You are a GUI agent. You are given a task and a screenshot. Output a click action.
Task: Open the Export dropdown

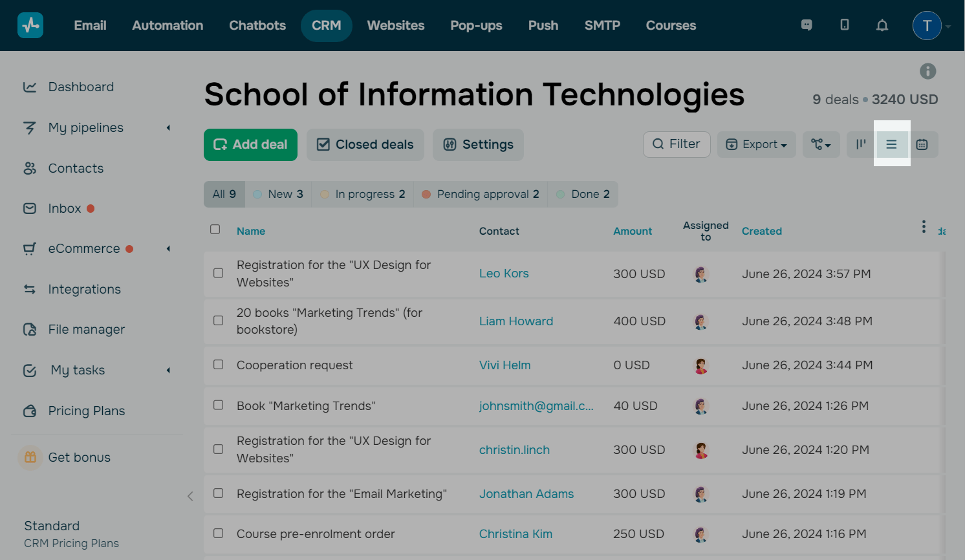(756, 144)
